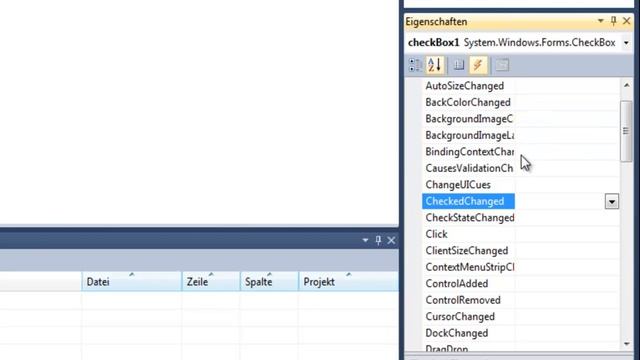Select the BackgroundImageLayoutChanged event
The width and height of the screenshot is (640, 360).
coord(469,136)
